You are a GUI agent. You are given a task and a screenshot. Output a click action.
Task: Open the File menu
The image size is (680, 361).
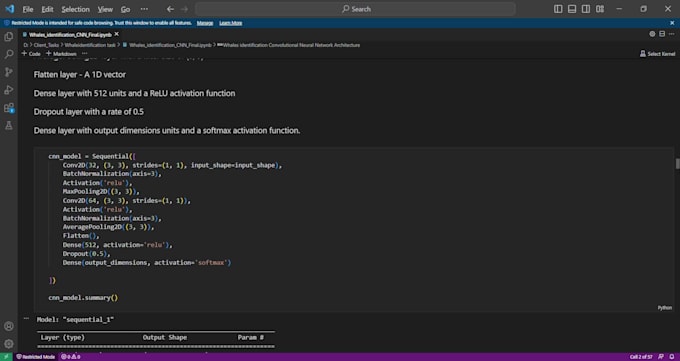[28, 9]
